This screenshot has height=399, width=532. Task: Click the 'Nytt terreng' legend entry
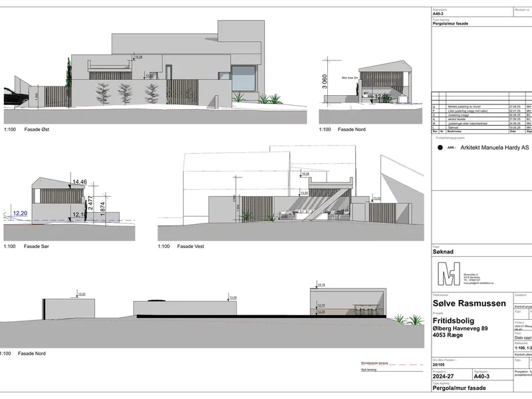coord(369,370)
